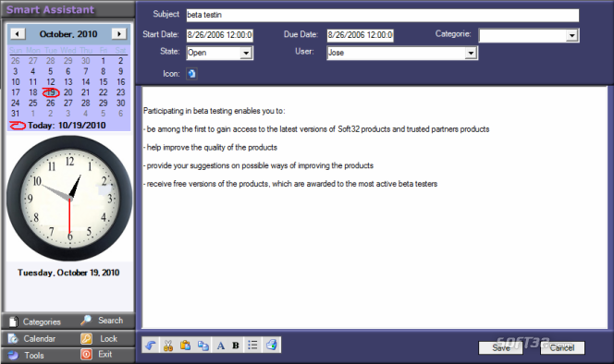Expand the User dropdown arrow
Image resolution: width=614 pixels, height=364 pixels.
tap(471, 53)
